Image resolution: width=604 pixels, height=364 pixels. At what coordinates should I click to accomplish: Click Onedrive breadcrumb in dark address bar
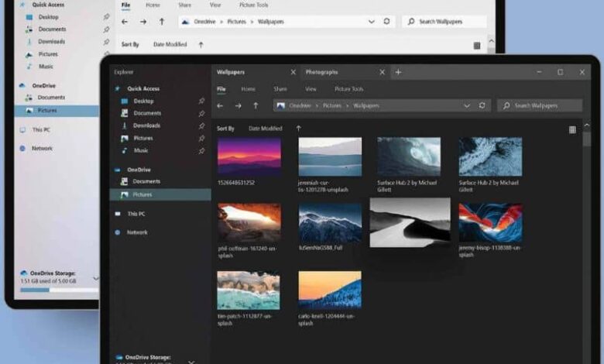click(300, 105)
